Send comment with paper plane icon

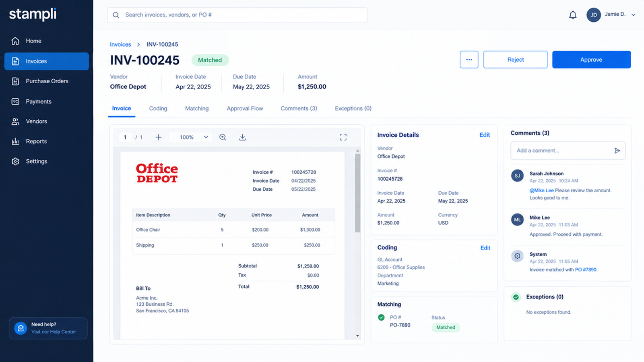(617, 150)
